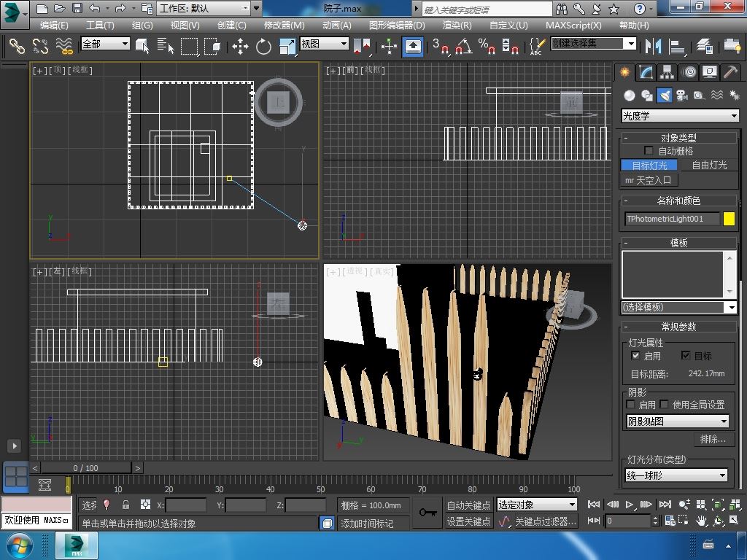
Task: Click the yellow light color swatch
Action: (729, 219)
